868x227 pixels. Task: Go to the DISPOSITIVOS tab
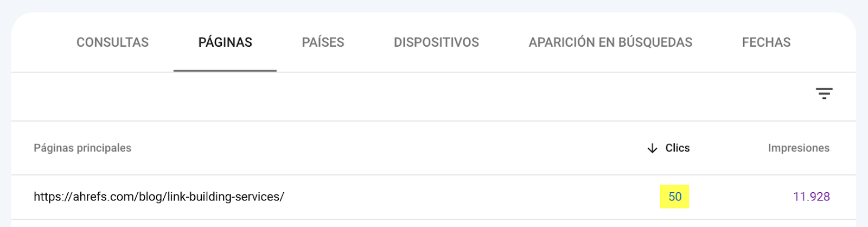pos(436,42)
